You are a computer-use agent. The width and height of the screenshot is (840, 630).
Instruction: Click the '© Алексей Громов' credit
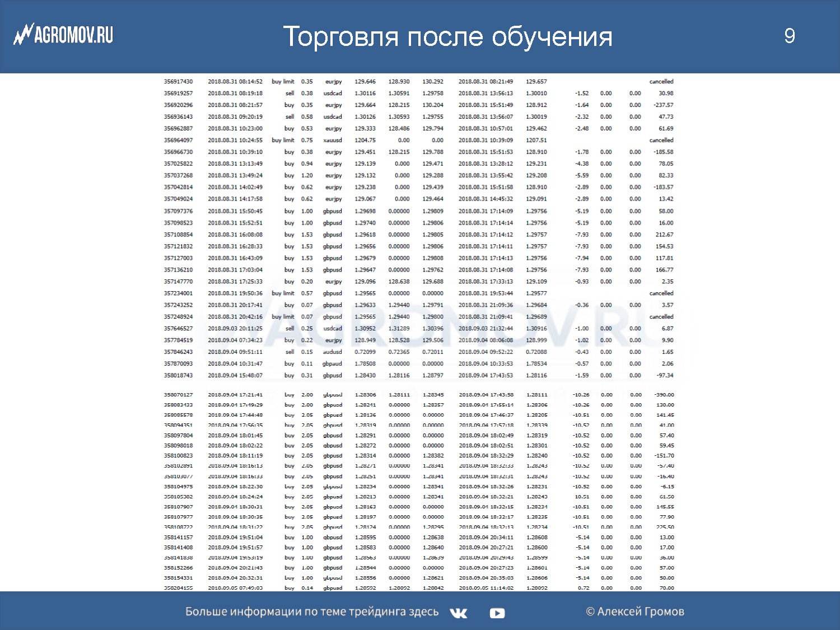pyautogui.click(x=635, y=612)
